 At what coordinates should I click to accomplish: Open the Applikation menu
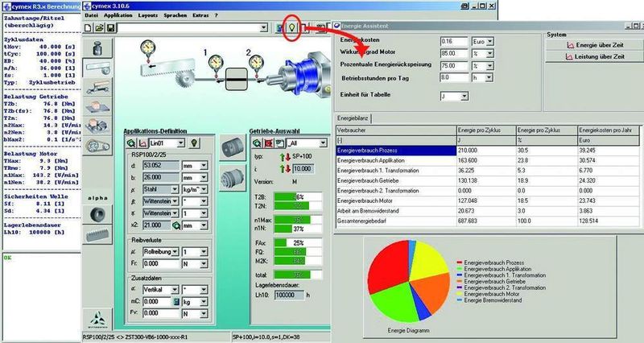click(118, 15)
